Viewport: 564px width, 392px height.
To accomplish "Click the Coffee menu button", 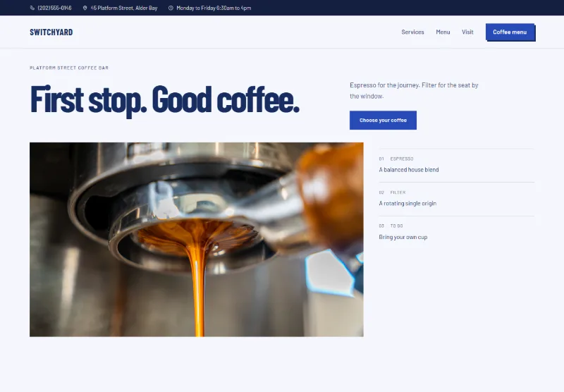I will click(510, 32).
